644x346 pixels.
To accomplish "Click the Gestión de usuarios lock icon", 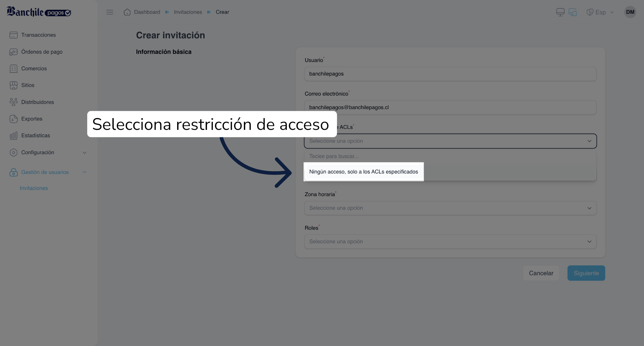I will (x=13, y=172).
